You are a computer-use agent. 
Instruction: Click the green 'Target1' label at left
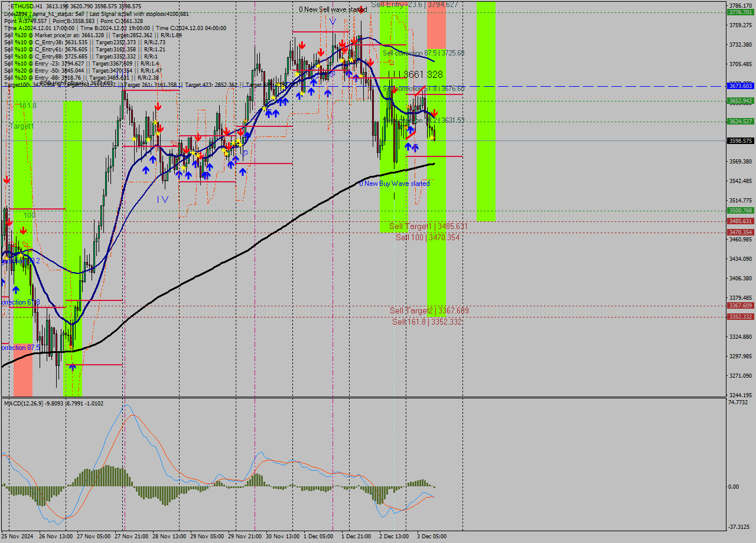tap(22, 126)
